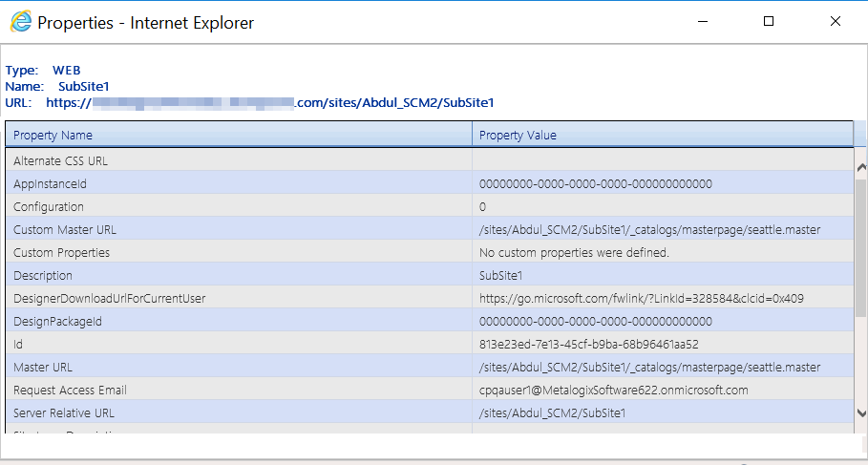Select the Master URL seattle.master path value
The height and width of the screenshot is (465, 868).
pyautogui.click(x=649, y=367)
